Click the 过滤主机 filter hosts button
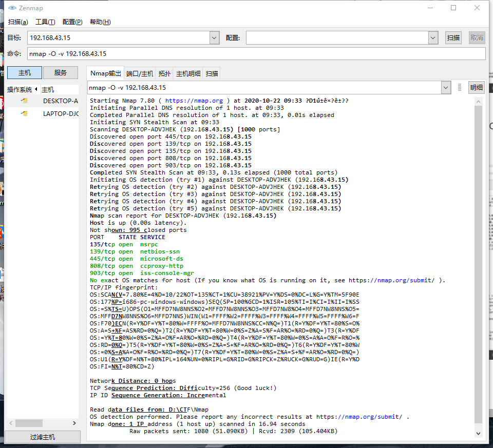Screen dimensions: 493x448 coord(43,437)
